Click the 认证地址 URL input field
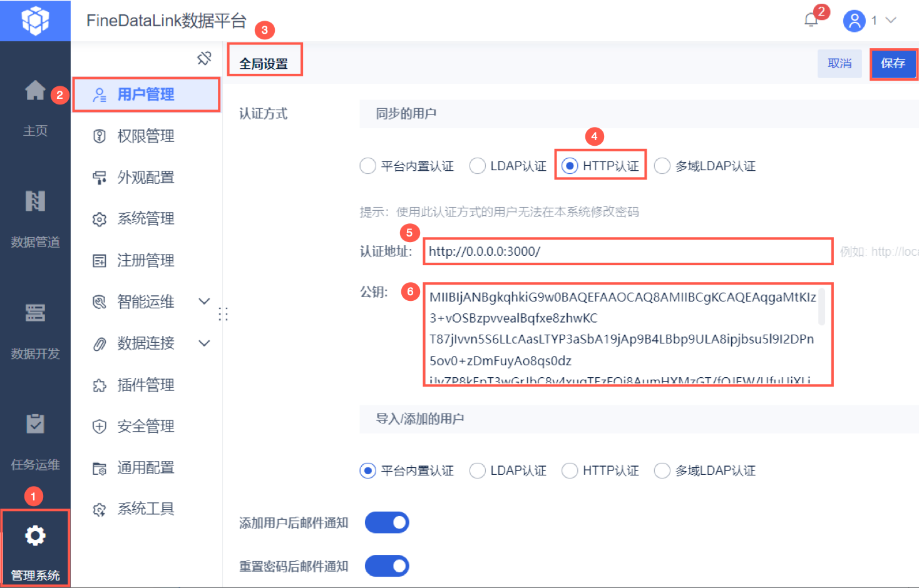This screenshot has height=588, width=919. pos(626,251)
